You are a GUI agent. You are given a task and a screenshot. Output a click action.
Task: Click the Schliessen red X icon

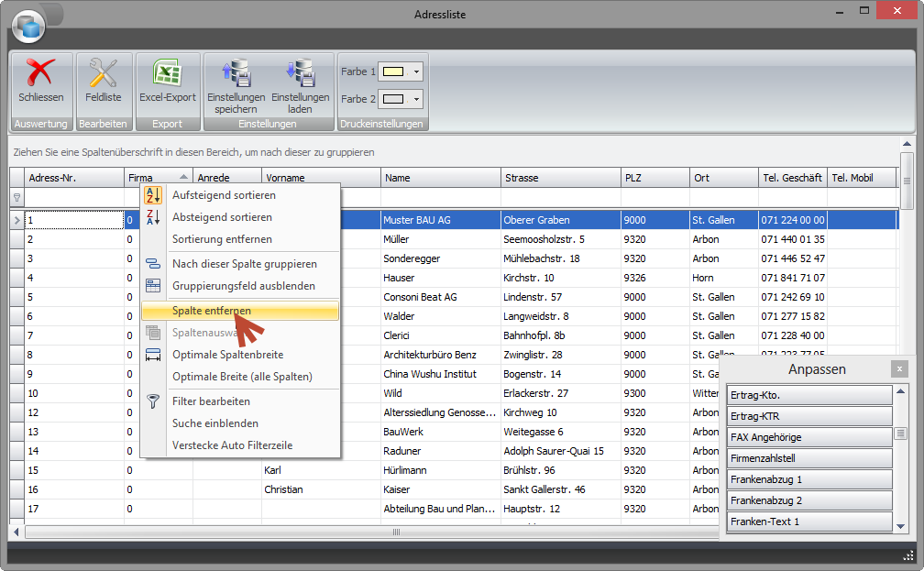click(x=41, y=73)
